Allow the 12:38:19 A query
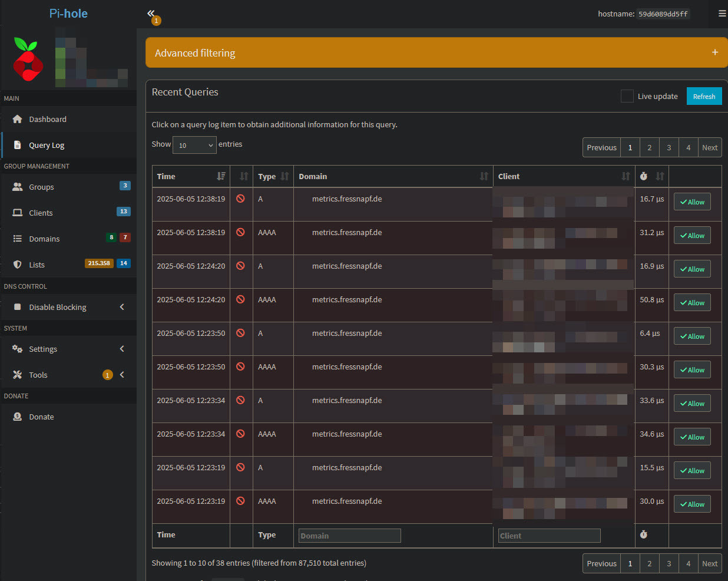The height and width of the screenshot is (581, 728). pos(692,202)
